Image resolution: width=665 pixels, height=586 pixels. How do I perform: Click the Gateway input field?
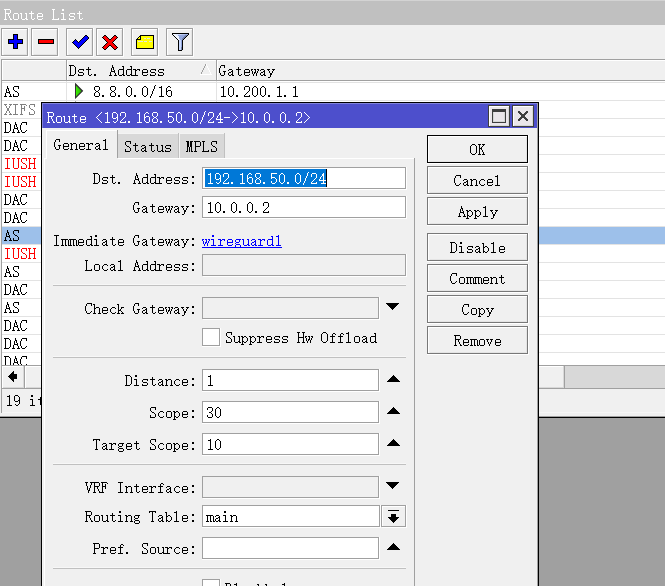(x=304, y=208)
